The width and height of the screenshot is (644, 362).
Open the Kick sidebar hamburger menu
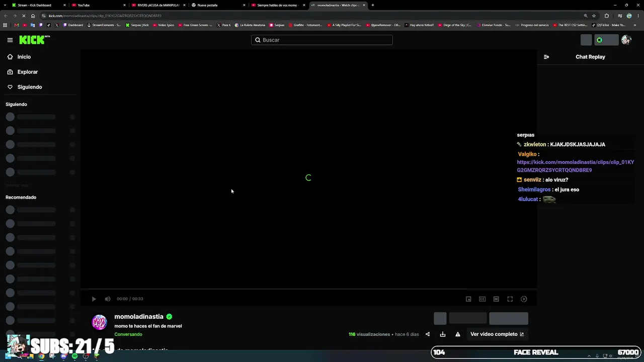tap(10, 40)
